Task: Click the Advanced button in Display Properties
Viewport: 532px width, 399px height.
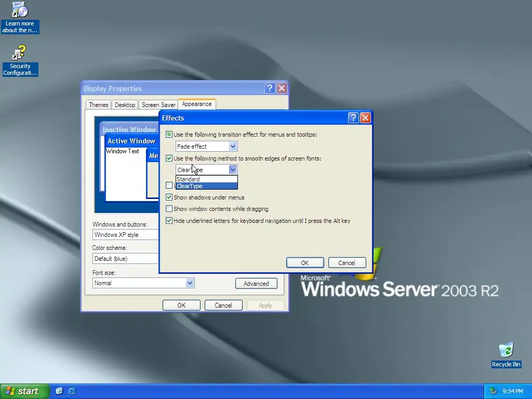Action: click(256, 283)
